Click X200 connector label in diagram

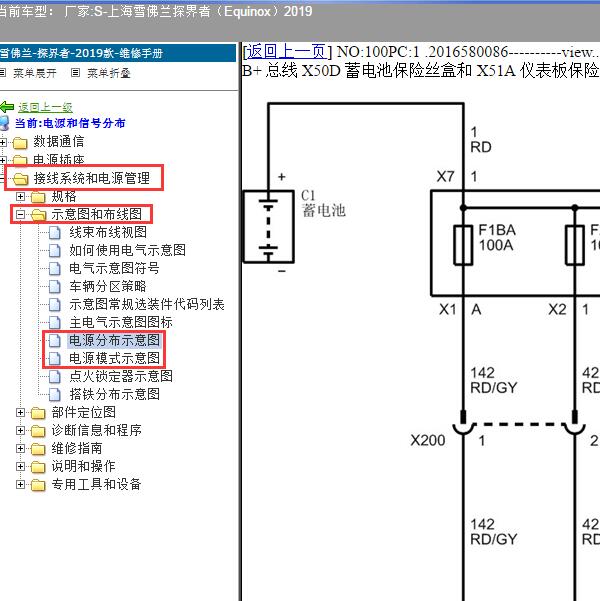point(428,441)
